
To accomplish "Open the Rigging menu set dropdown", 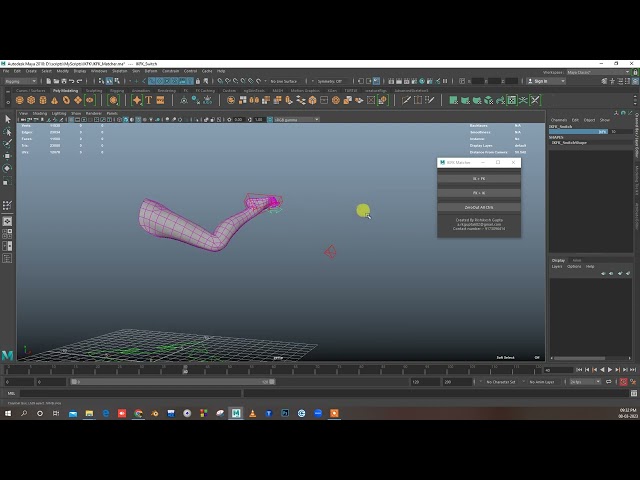I will 20,81.
